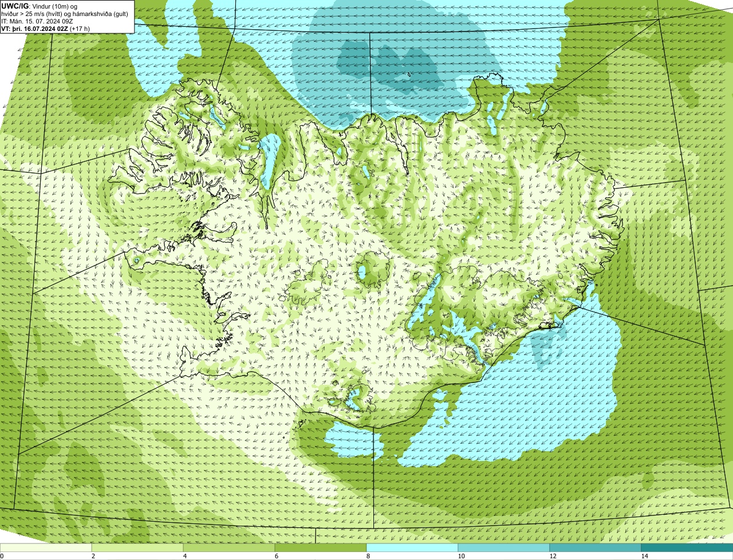Click the "hviður > 25 m/s (hvítt)" legend line
The height and width of the screenshot is (560, 733).
tap(65, 13)
